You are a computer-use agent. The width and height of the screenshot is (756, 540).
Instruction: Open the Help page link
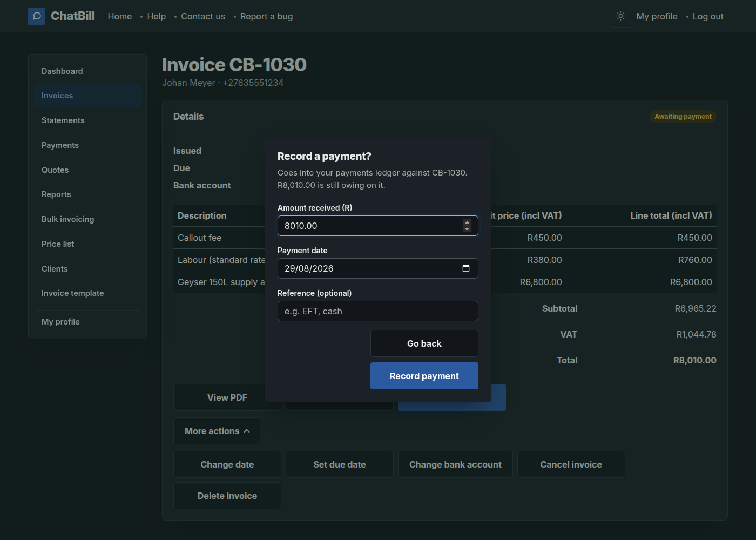(x=157, y=16)
